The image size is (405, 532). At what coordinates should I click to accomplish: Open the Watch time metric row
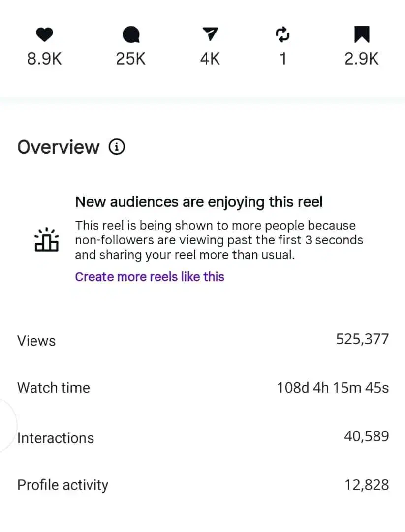(x=203, y=388)
